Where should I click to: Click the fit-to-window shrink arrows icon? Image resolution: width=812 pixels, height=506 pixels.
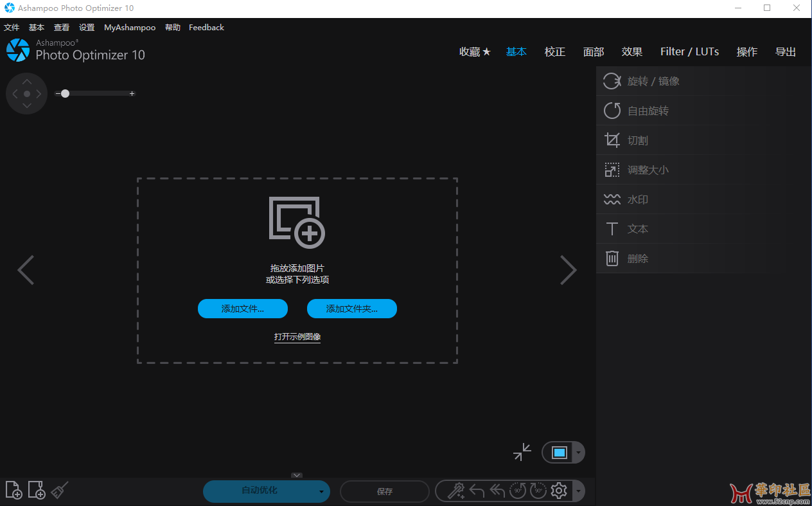[522, 452]
